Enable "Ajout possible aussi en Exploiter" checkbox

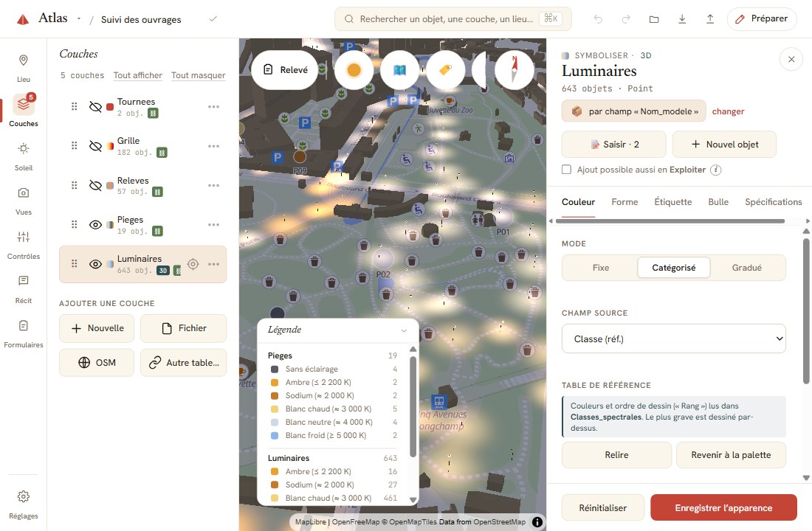pyautogui.click(x=566, y=170)
